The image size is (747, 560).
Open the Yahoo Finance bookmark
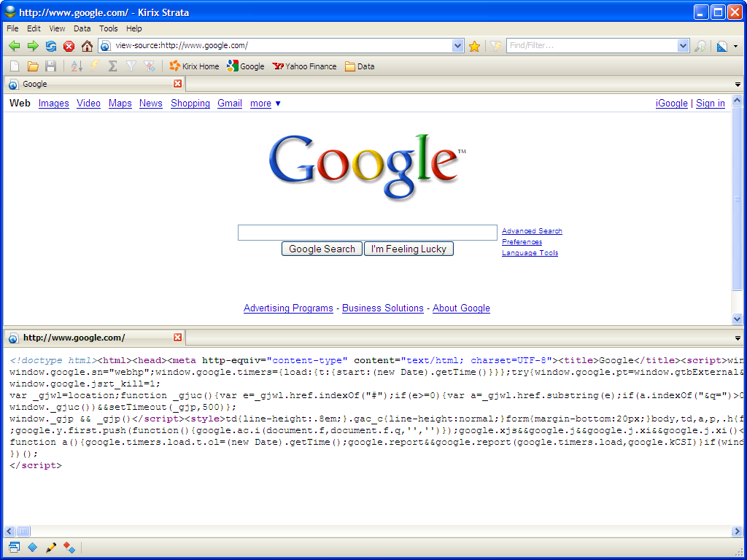click(304, 66)
